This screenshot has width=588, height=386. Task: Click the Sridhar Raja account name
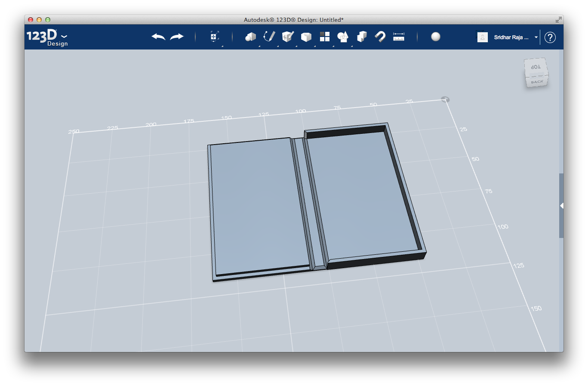[511, 37]
